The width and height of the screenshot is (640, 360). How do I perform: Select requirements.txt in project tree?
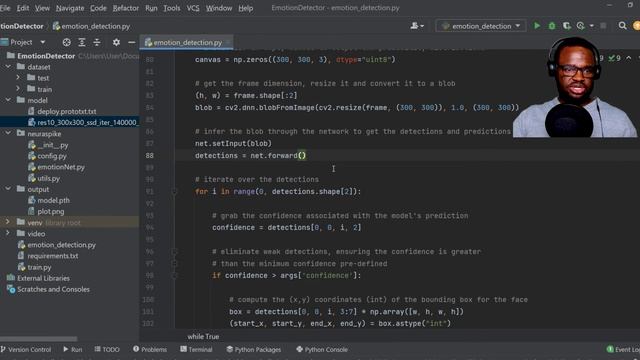(x=52, y=256)
